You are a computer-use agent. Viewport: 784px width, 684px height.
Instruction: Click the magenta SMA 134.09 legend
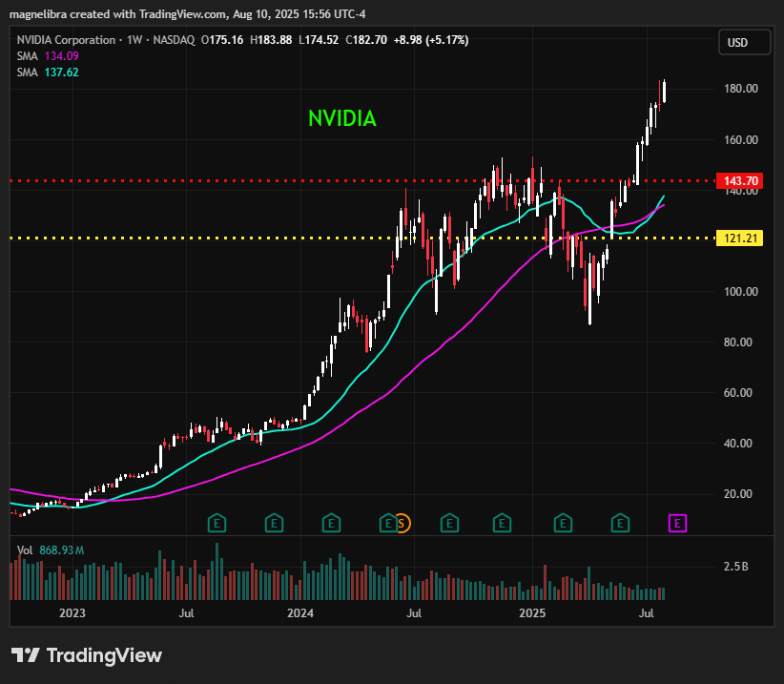tap(48, 56)
